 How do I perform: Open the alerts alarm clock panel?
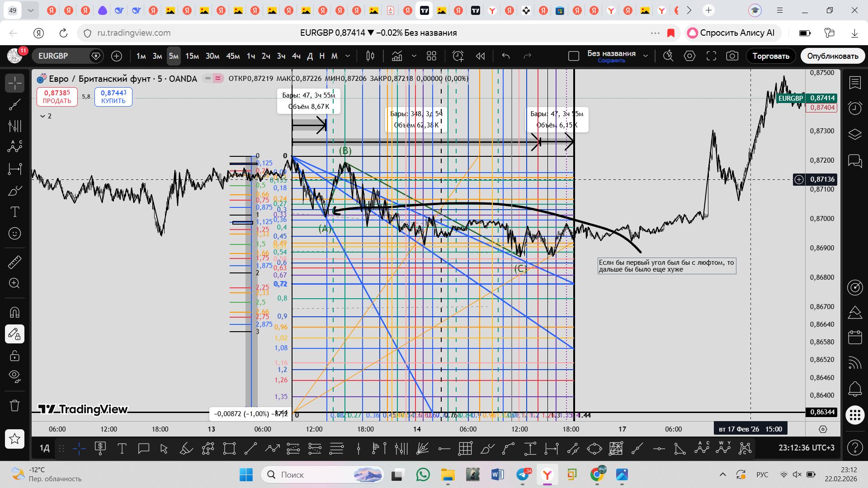click(854, 108)
